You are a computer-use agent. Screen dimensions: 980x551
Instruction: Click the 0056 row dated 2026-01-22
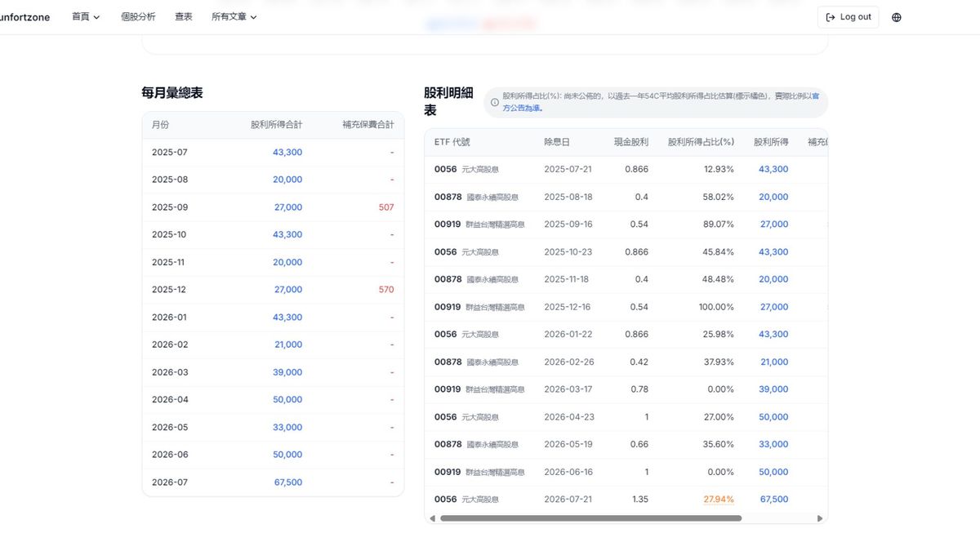(626, 335)
